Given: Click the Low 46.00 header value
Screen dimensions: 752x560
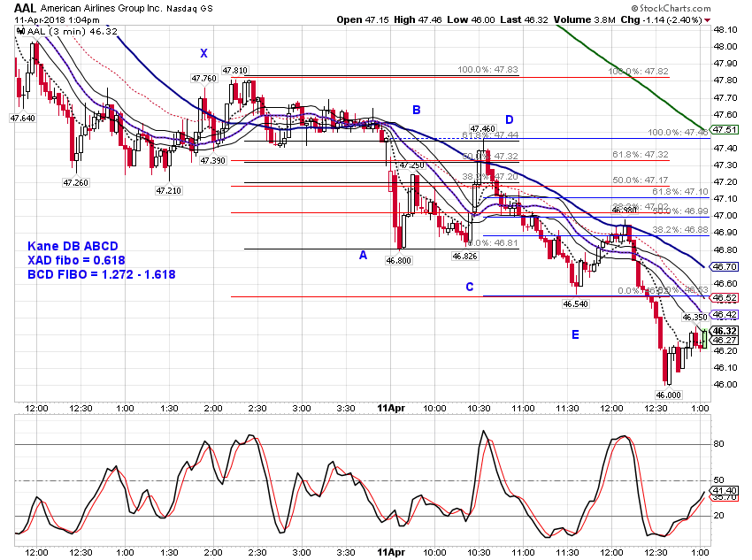Looking at the screenshot, I should click(x=471, y=19).
